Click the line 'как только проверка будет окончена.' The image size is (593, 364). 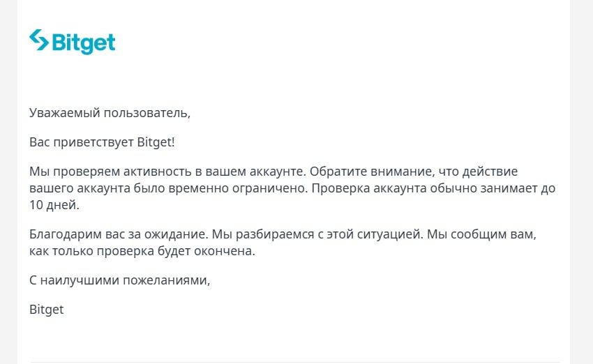(x=142, y=251)
